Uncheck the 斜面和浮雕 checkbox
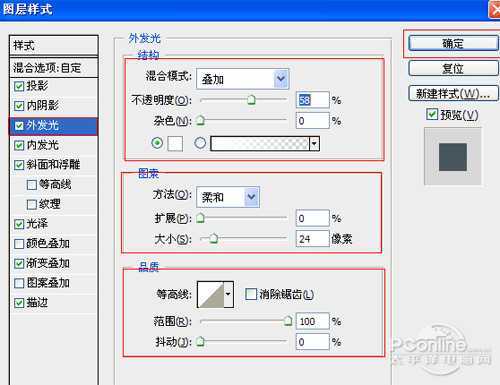The height and width of the screenshot is (385, 500). click(x=19, y=165)
